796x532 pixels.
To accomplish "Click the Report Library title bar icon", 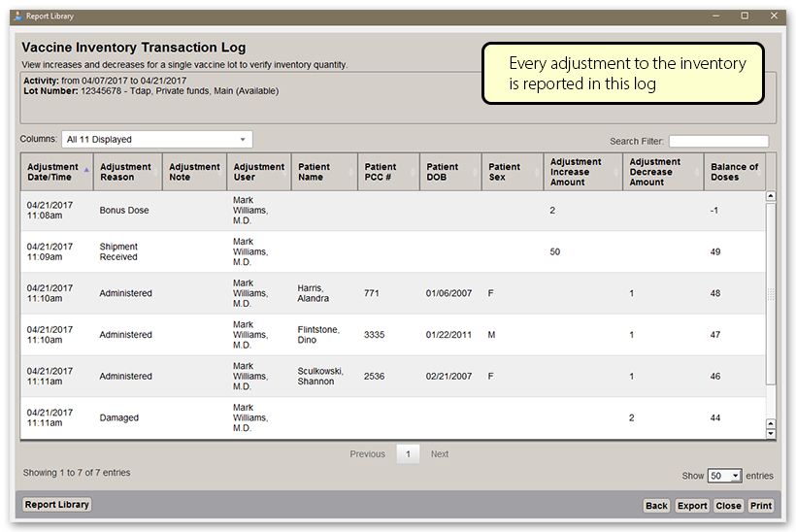I will 18,17.
